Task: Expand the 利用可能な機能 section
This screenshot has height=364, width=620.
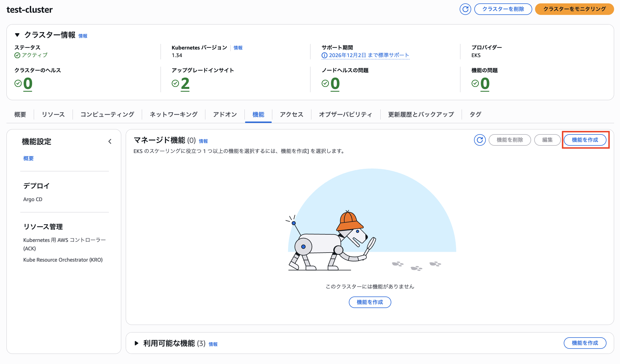Action: click(x=136, y=343)
